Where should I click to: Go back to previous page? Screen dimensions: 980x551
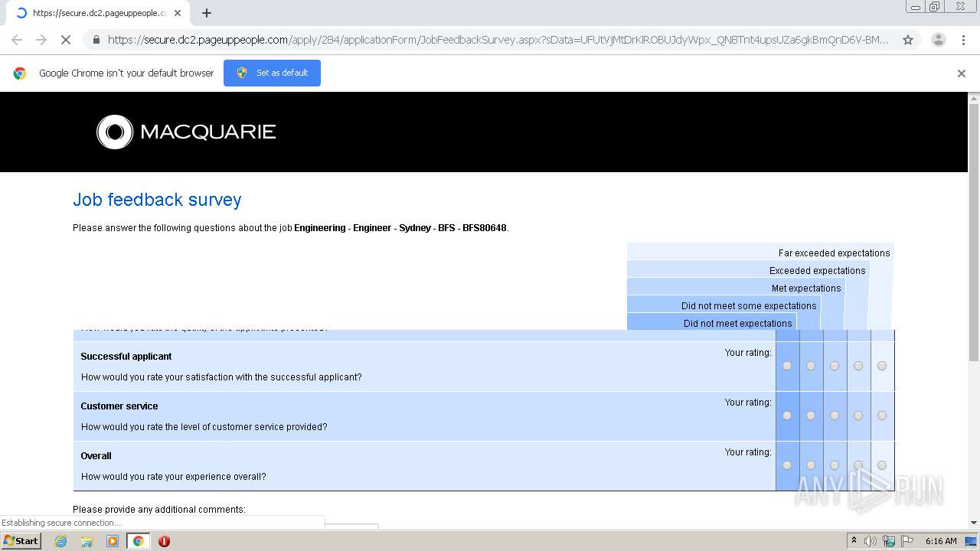tap(17, 40)
